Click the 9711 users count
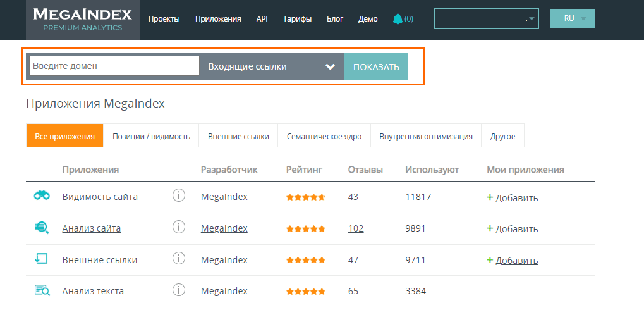This screenshot has width=644, height=334. point(415,260)
